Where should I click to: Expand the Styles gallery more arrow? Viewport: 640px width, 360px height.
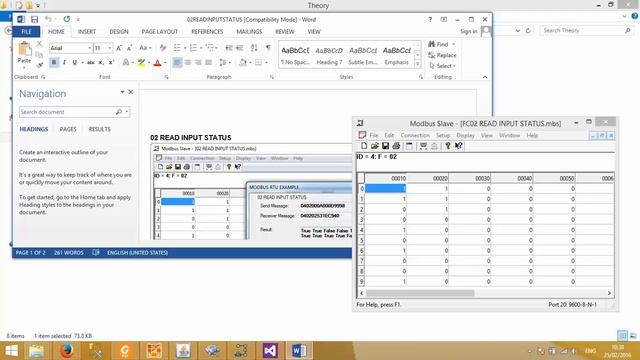418,64
